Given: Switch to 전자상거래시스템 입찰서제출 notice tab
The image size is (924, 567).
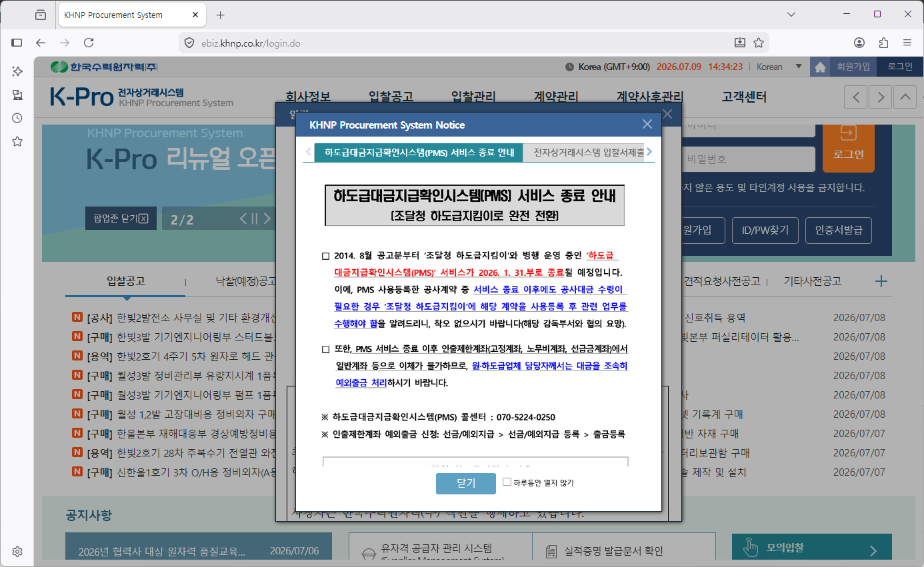Looking at the screenshot, I should [x=584, y=153].
